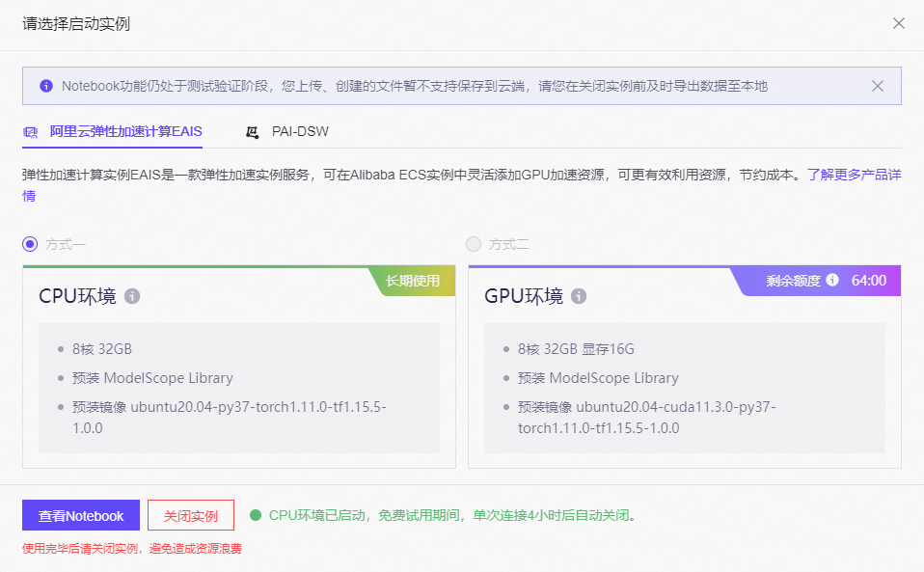Open 了解更多产品详情 link
The image size is (924, 572).
coord(854,175)
